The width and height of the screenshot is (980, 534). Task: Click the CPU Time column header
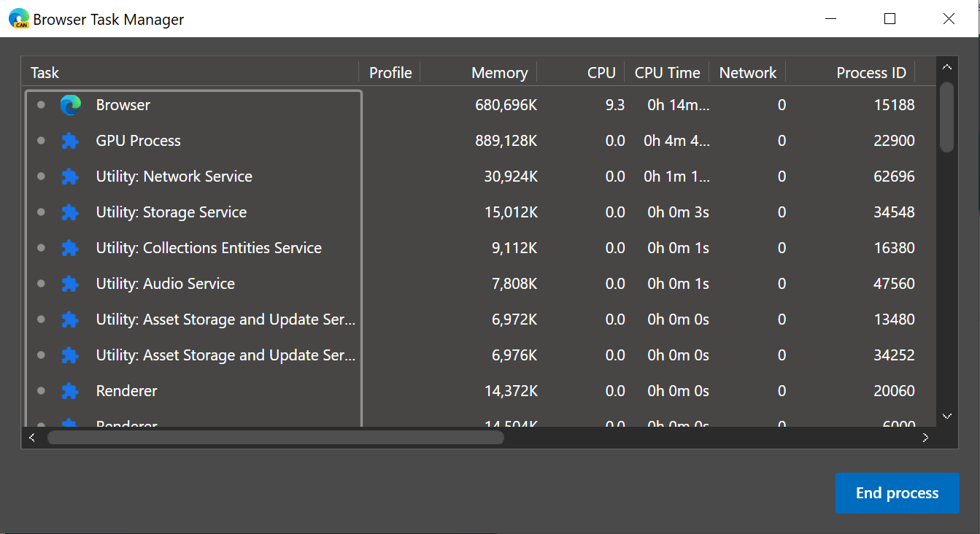(x=667, y=73)
